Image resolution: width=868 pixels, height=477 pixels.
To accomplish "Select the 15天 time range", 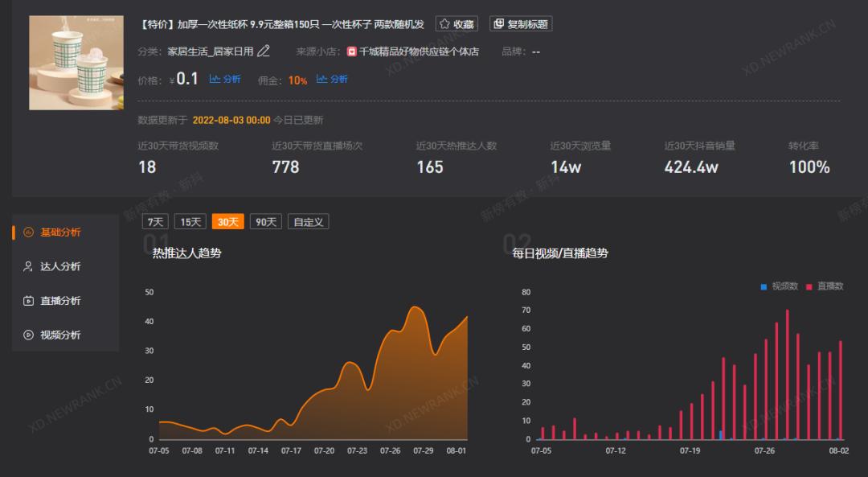I will pos(191,222).
